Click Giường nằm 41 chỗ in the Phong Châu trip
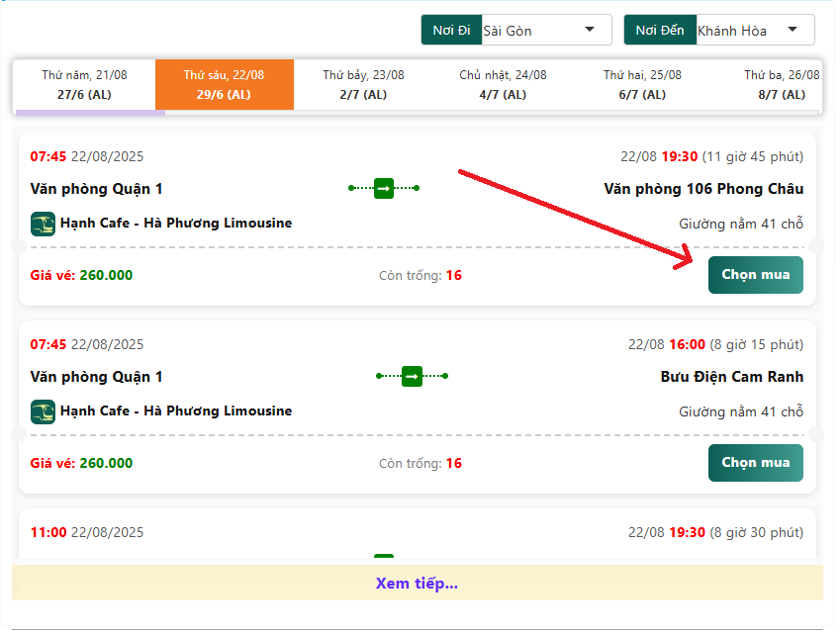This screenshot has width=840, height=637. (741, 224)
